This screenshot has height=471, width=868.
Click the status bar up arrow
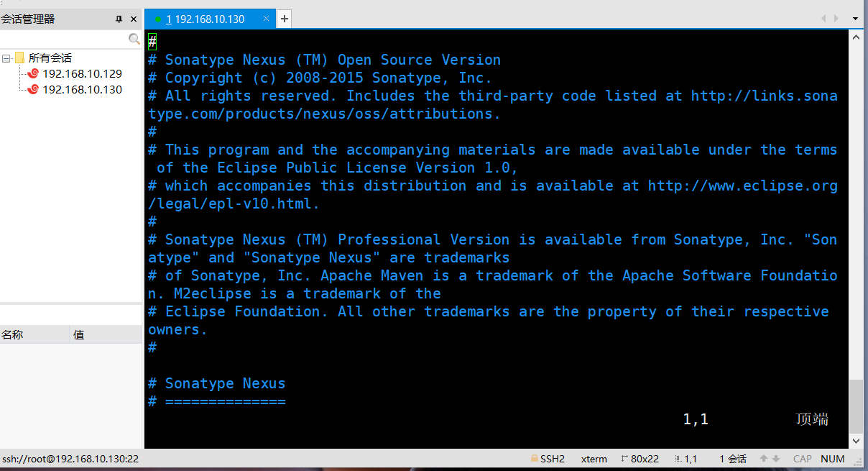764,459
